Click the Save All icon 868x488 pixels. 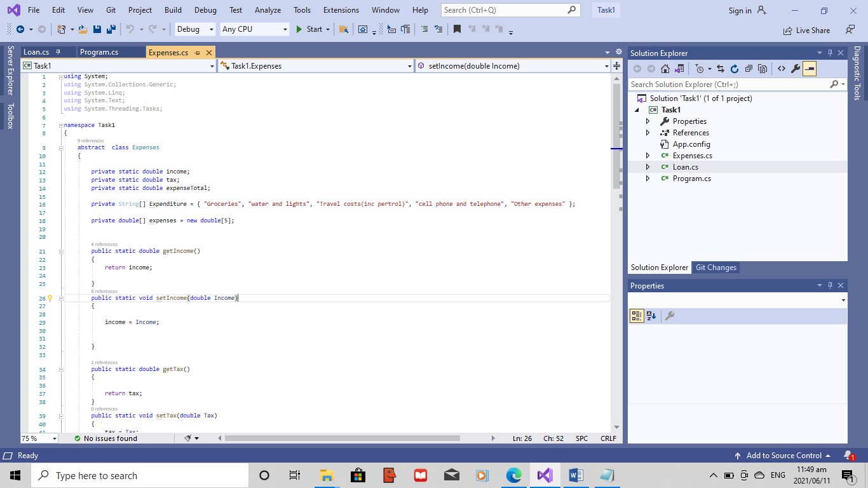109,29
